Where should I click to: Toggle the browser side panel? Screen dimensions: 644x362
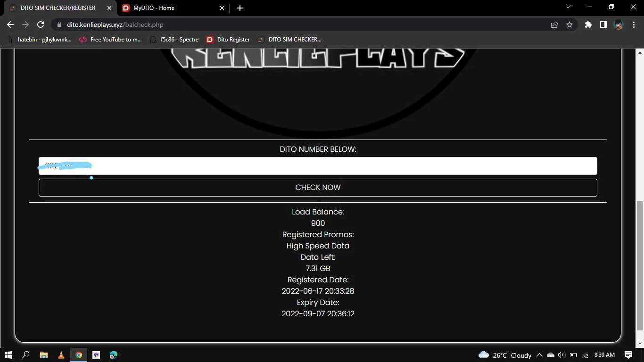tap(603, 25)
